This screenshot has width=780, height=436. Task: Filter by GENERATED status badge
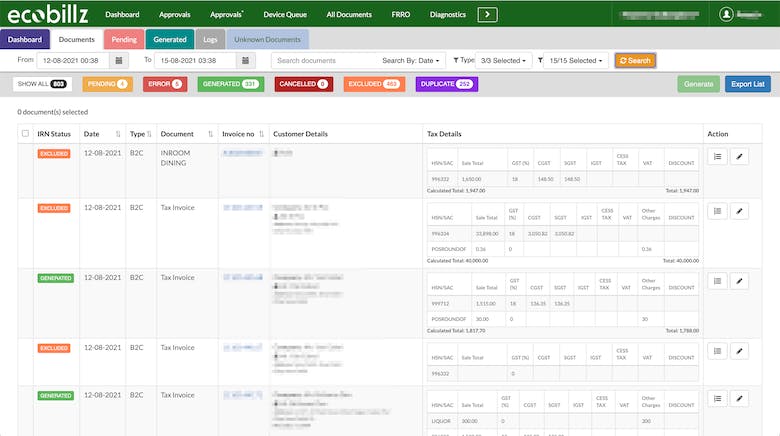click(231, 84)
